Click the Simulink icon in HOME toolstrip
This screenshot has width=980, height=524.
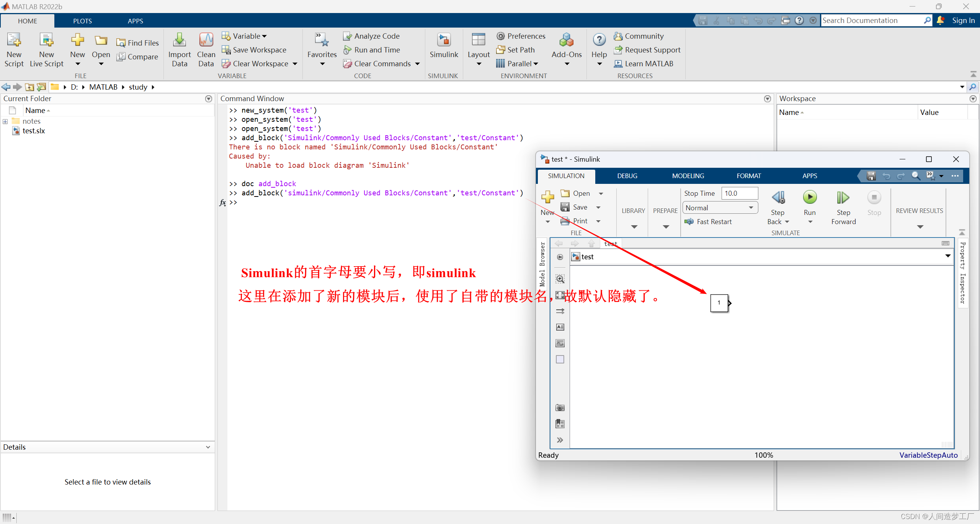point(444,40)
